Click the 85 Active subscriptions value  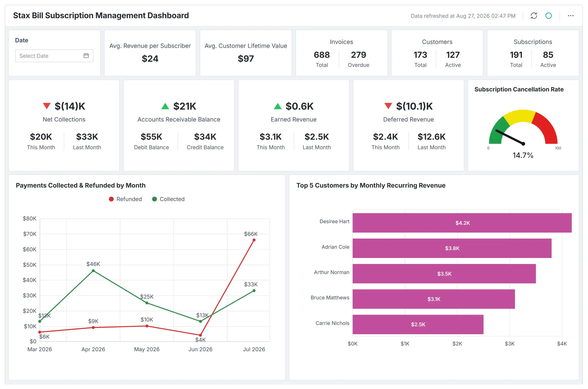(548, 55)
